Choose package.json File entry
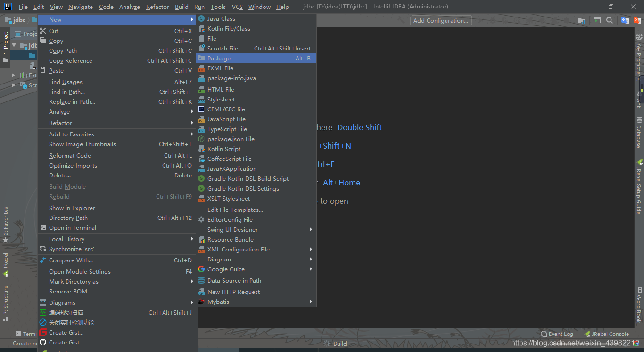The height and width of the screenshot is (352, 644). click(256, 139)
